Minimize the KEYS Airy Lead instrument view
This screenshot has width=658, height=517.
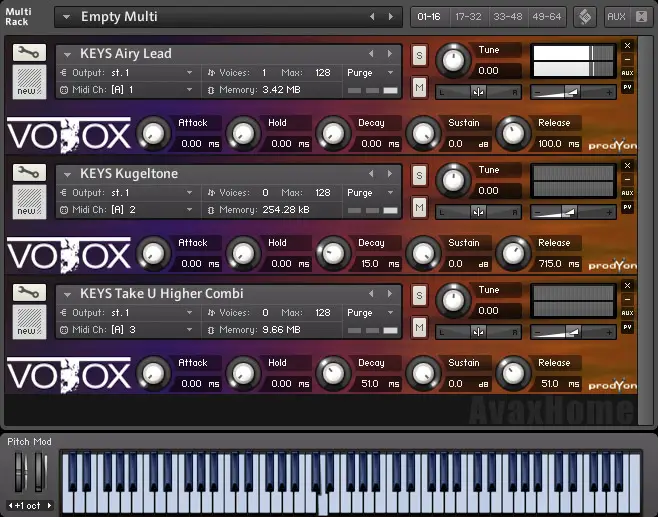627,59
